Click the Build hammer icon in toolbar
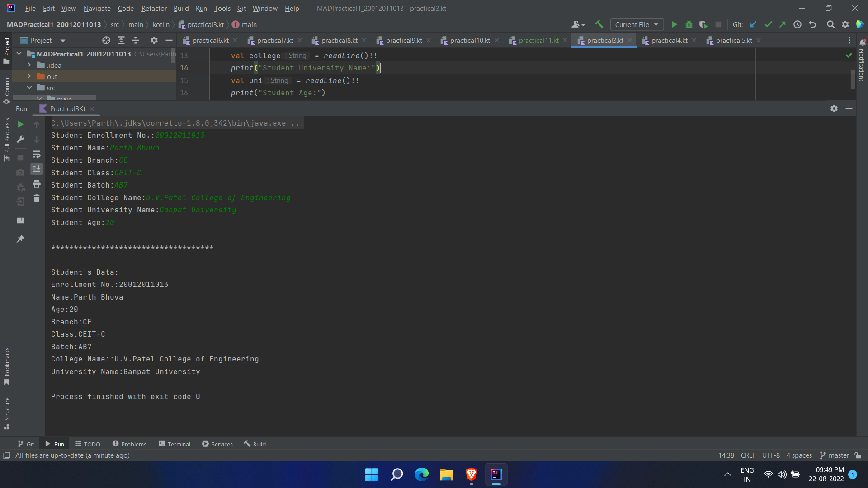Image resolution: width=868 pixels, height=488 pixels. 599,24
